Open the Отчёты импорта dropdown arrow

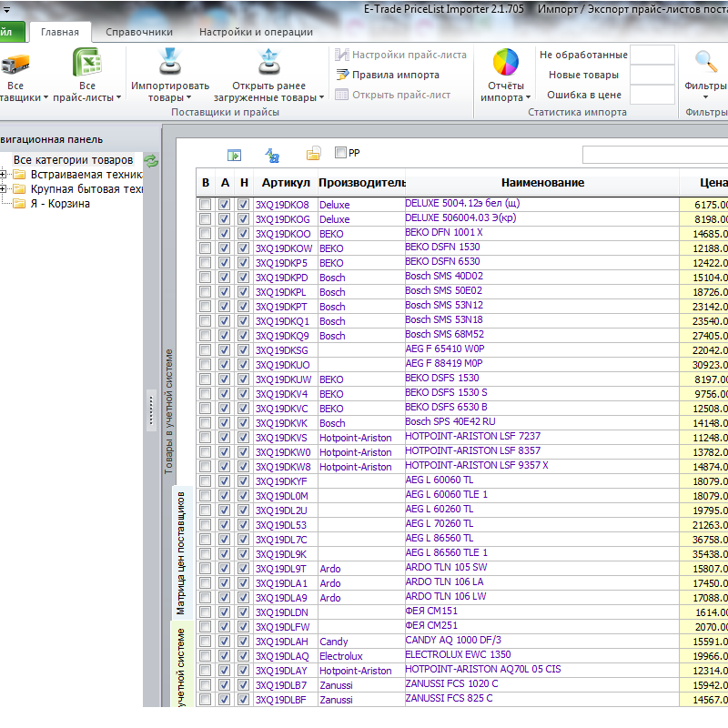(528, 97)
